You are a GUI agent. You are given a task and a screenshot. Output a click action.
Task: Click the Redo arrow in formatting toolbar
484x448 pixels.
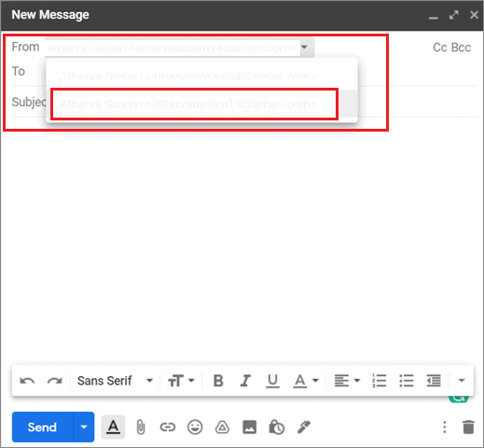click(54, 381)
